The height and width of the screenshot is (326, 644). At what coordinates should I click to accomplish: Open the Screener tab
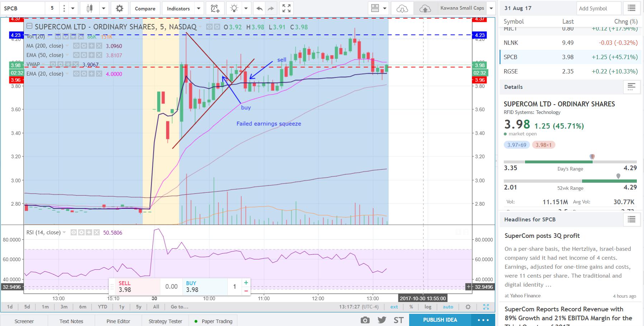(24, 321)
